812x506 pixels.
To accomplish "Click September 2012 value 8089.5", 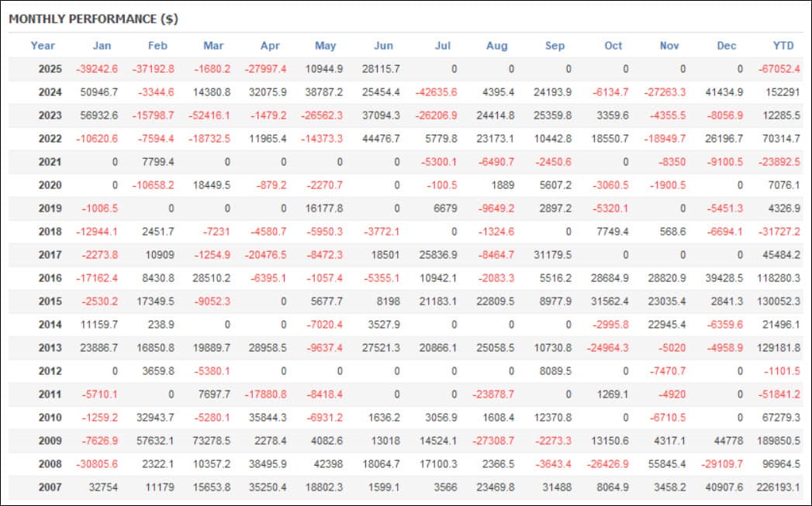I will [x=555, y=371].
